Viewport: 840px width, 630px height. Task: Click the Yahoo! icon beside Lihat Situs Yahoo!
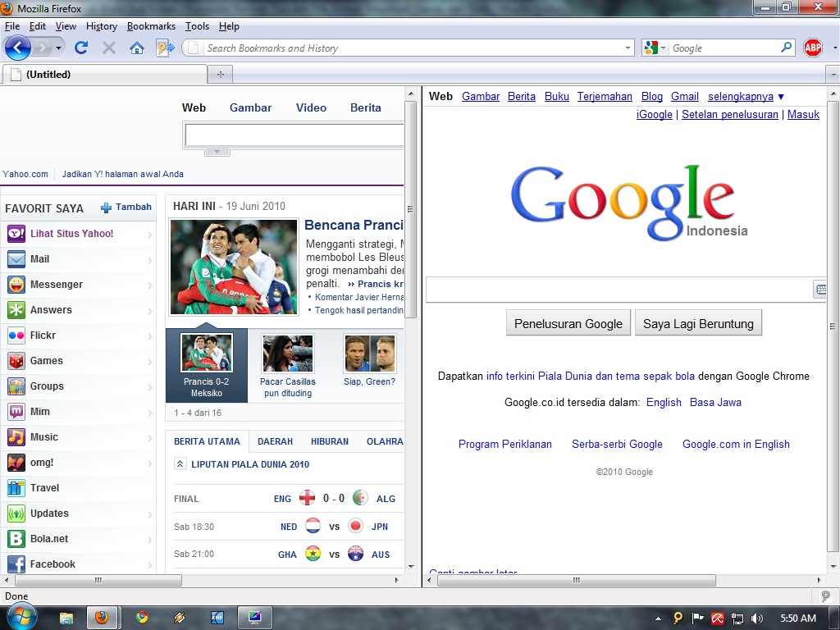[16, 234]
